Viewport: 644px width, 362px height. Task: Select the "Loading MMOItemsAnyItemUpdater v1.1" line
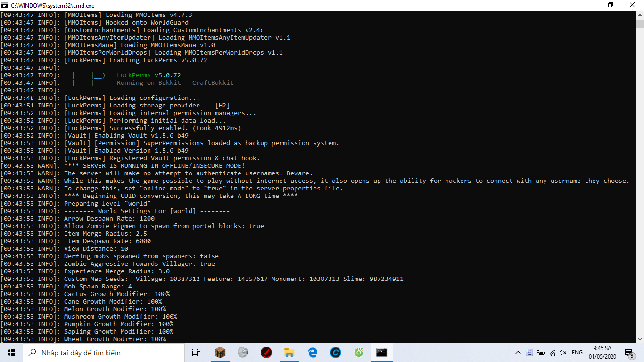(x=145, y=38)
